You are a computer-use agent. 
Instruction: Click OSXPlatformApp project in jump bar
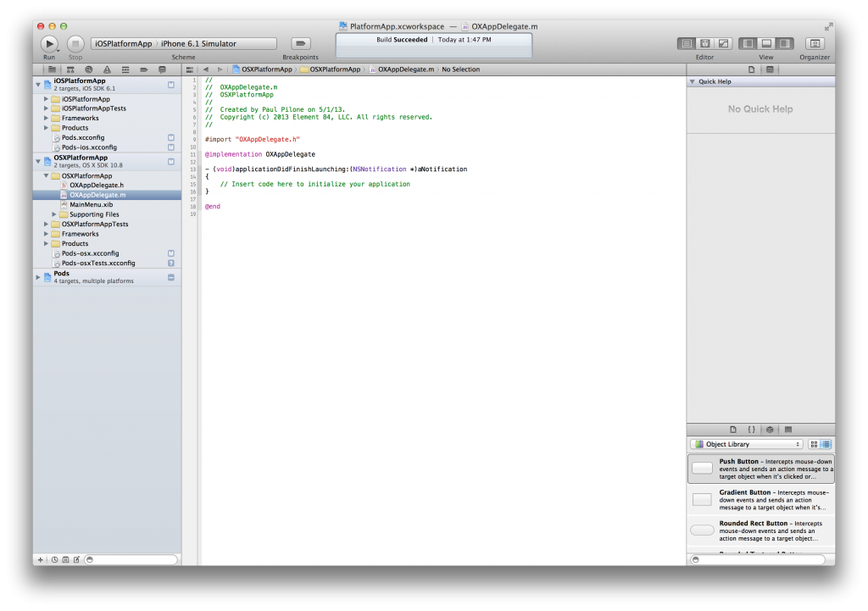tap(263, 69)
